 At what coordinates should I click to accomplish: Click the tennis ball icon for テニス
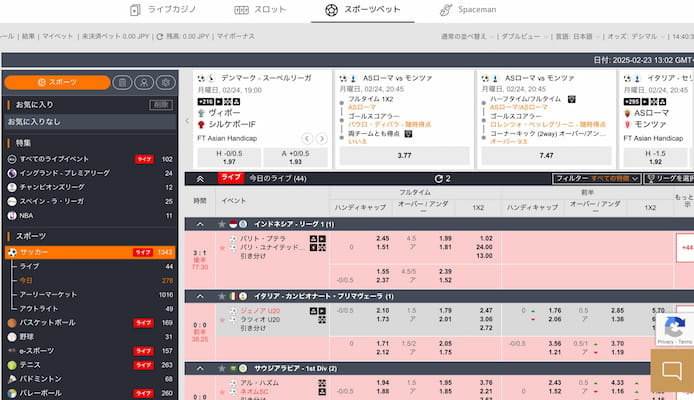click(x=12, y=365)
